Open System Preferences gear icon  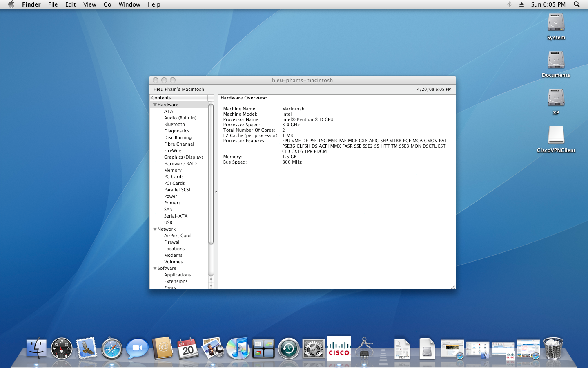[314, 349]
